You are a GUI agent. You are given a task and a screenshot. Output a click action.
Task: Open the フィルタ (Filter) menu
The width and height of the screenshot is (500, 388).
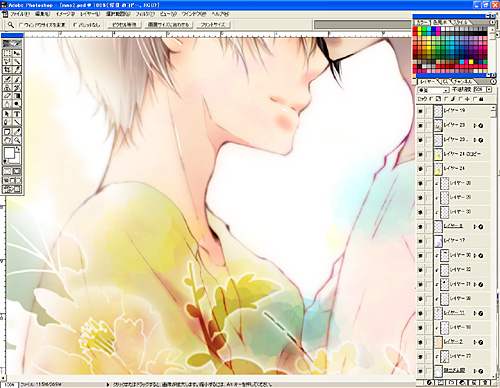click(x=145, y=14)
